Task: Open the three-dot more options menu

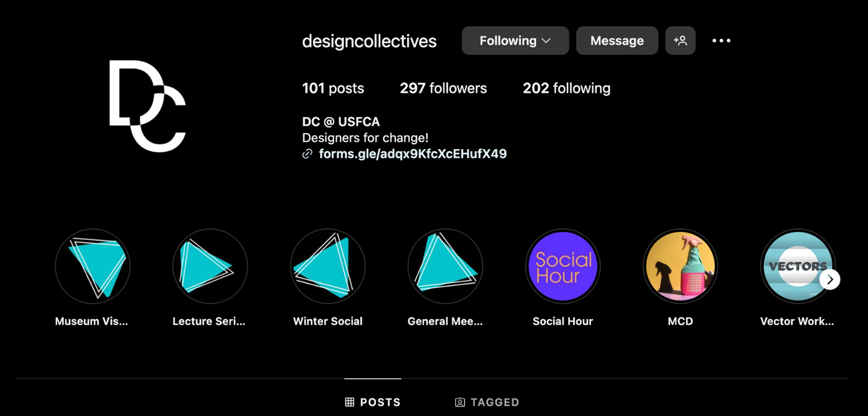Action: click(721, 41)
